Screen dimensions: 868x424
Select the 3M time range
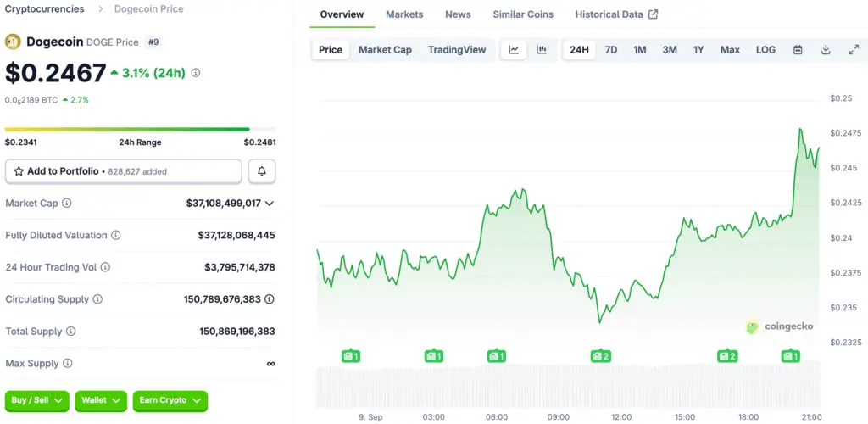[670, 50]
